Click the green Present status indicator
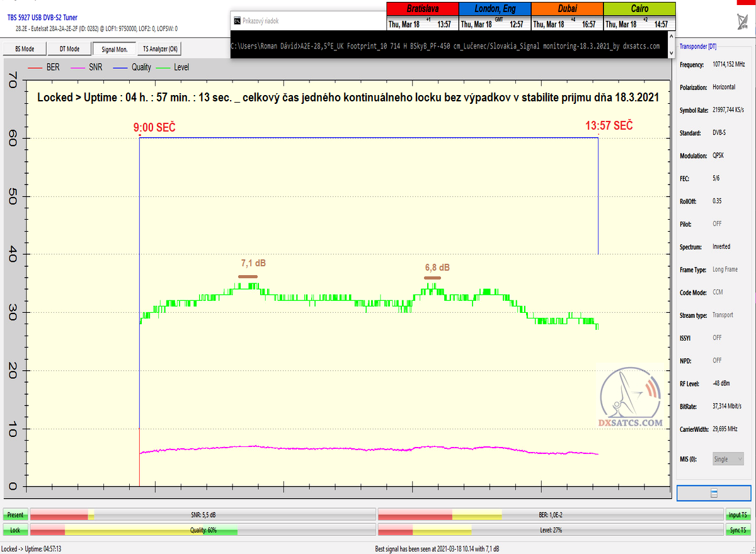This screenshot has width=756, height=554. coord(15,514)
